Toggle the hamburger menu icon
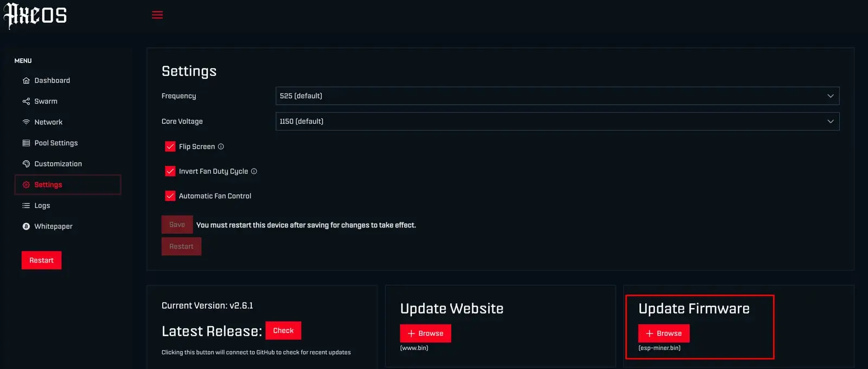Image resolution: width=868 pixels, height=369 pixels. click(157, 15)
